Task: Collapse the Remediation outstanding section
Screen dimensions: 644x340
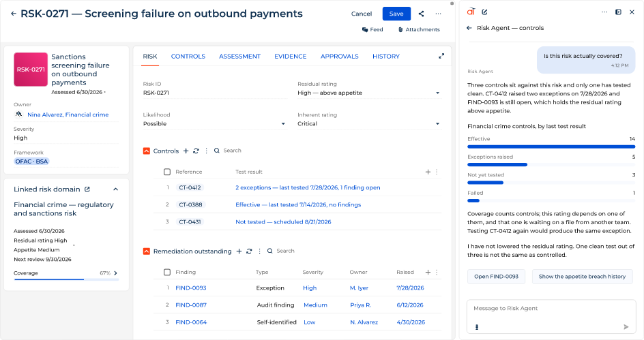Action: tap(146, 251)
